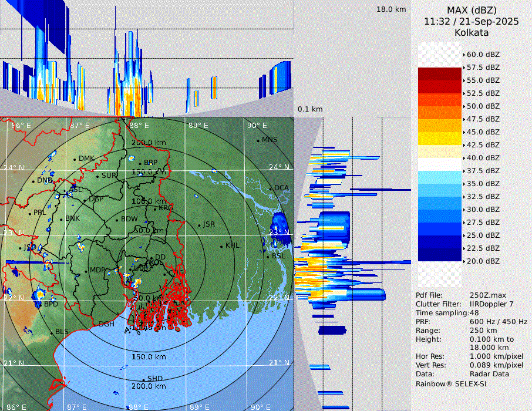The width and height of the screenshot is (532, 411).
Task: Click the MNS station marker on the map
Action: pyautogui.click(x=258, y=140)
